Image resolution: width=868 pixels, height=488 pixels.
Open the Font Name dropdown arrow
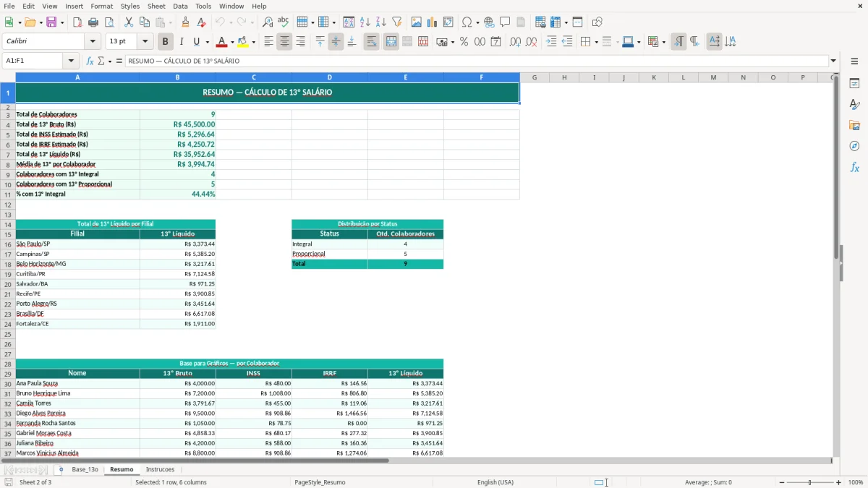[93, 42]
